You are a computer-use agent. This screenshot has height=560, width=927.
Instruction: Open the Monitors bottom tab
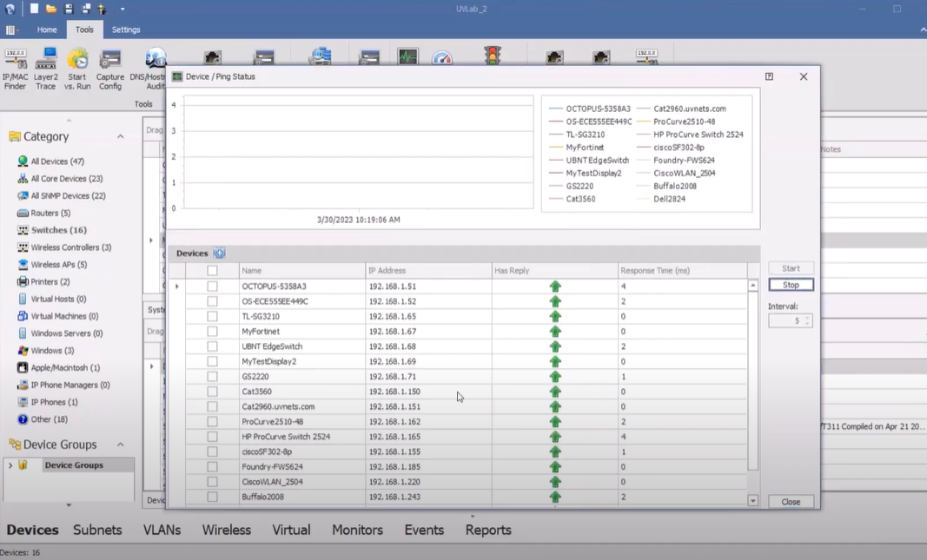[358, 530]
